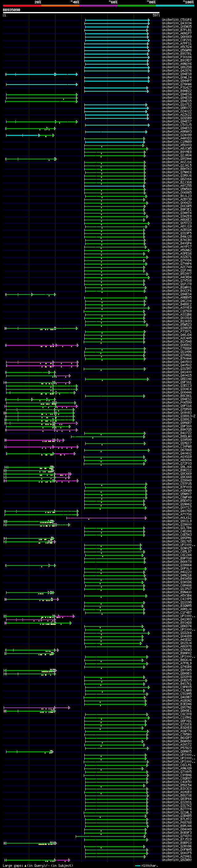Click hit label UniRef100_Q94ES5
The width and height of the screenshot is (197, 868).
tap(177, 101)
